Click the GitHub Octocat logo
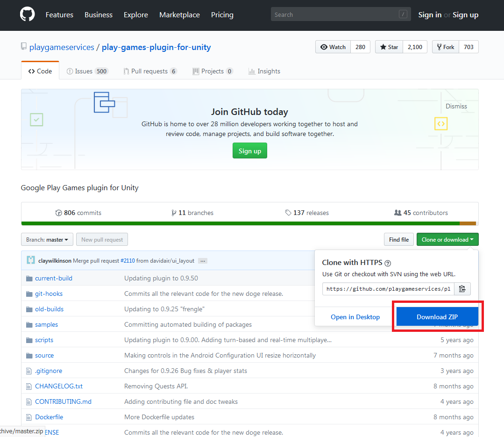This screenshot has width=504, height=437. tap(27, 15)
